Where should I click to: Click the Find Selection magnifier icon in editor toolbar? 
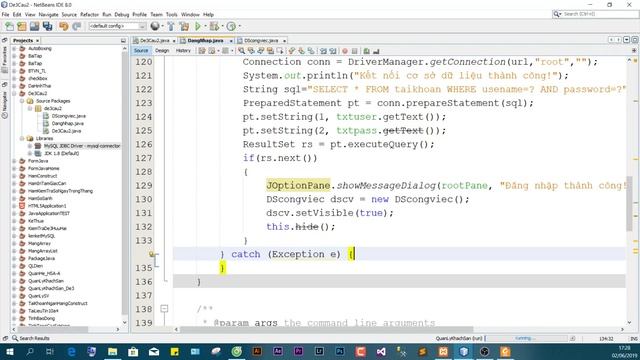click(242, 51)
